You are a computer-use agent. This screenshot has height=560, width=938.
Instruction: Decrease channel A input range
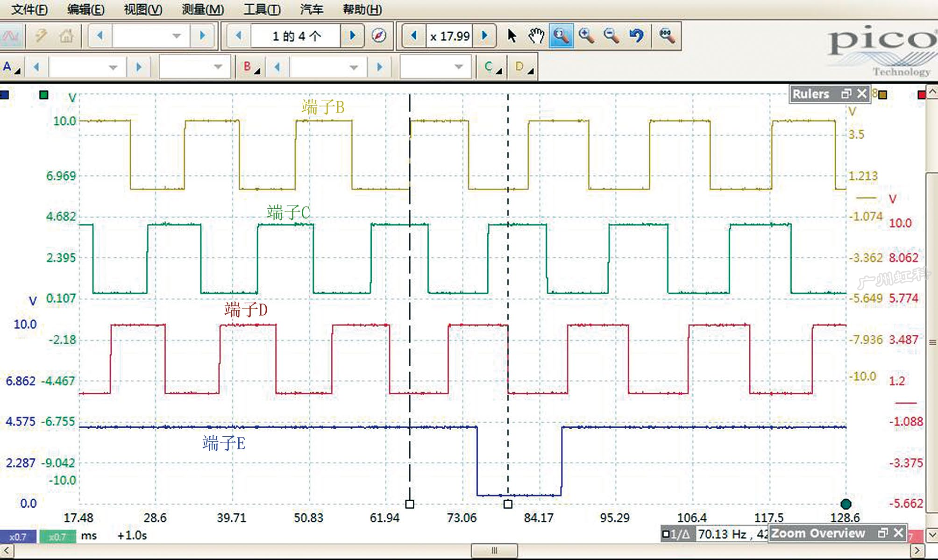[x=36, y=67]
